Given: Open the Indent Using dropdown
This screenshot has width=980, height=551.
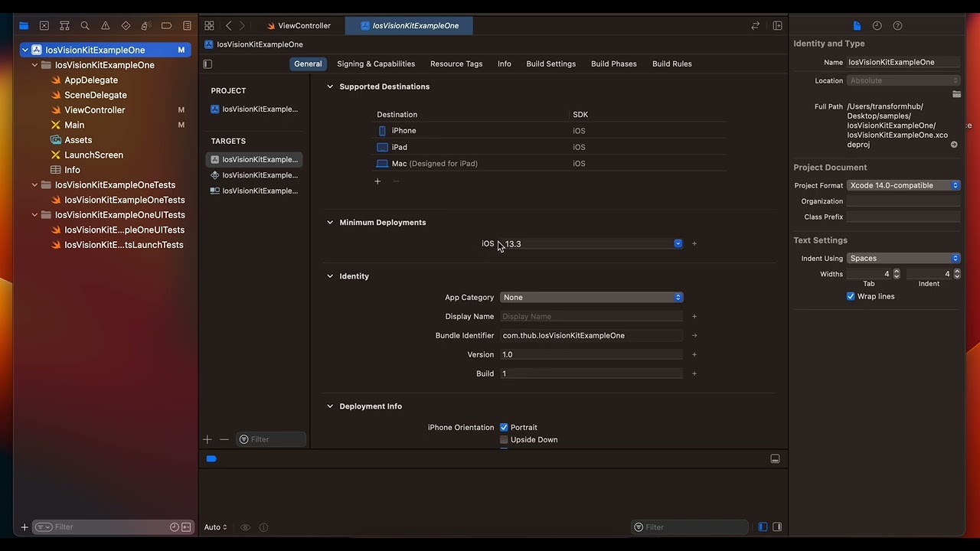Looking at the screenshot, I should coord(903,258).
